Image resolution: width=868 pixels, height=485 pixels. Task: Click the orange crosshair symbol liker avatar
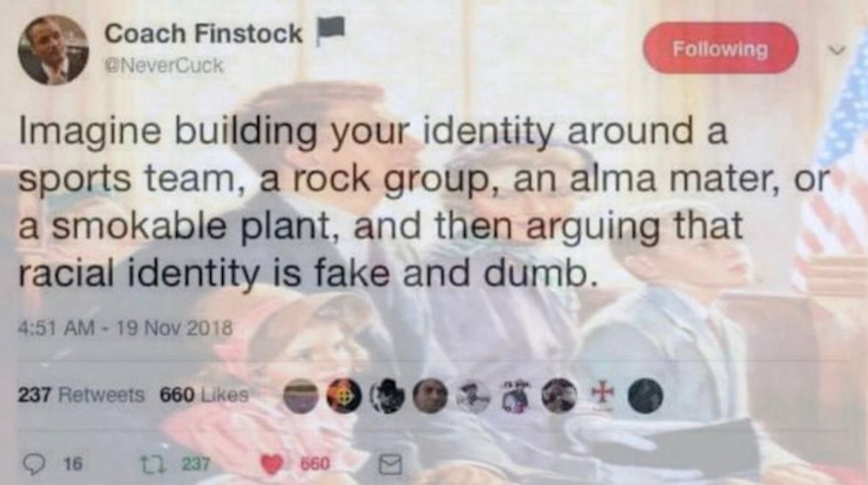click(344, 396)
